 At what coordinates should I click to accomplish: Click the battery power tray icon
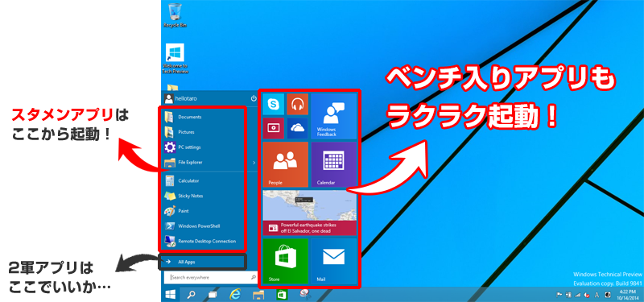pos(568,295)
